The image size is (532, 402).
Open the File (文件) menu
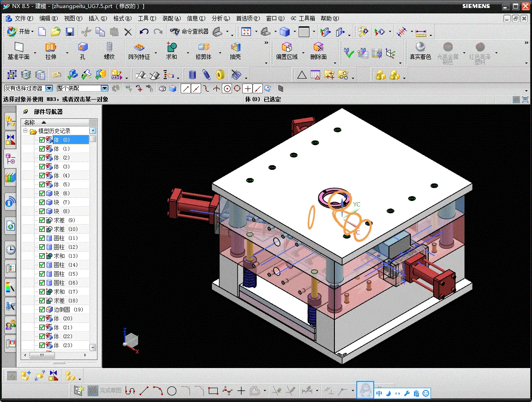pos(24,18)
